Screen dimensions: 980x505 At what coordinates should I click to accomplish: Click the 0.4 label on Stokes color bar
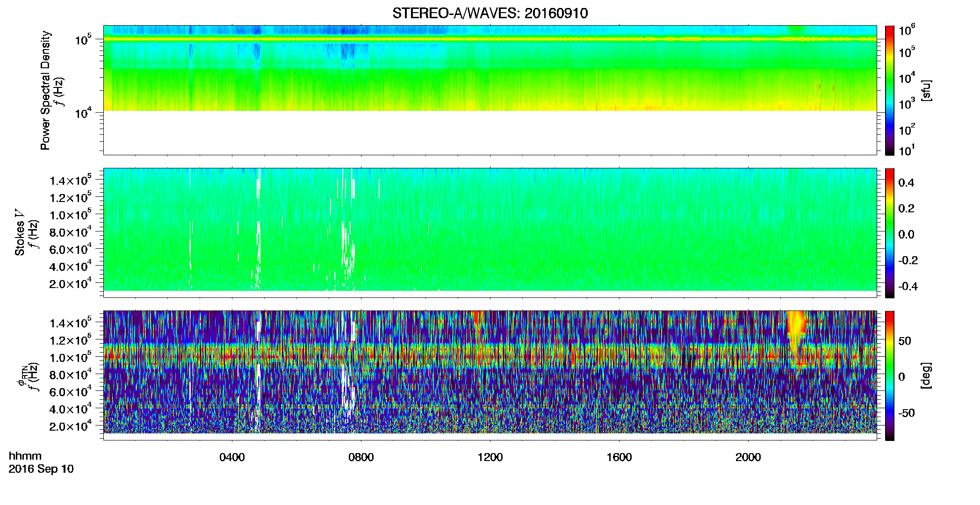tap(906, 183)
